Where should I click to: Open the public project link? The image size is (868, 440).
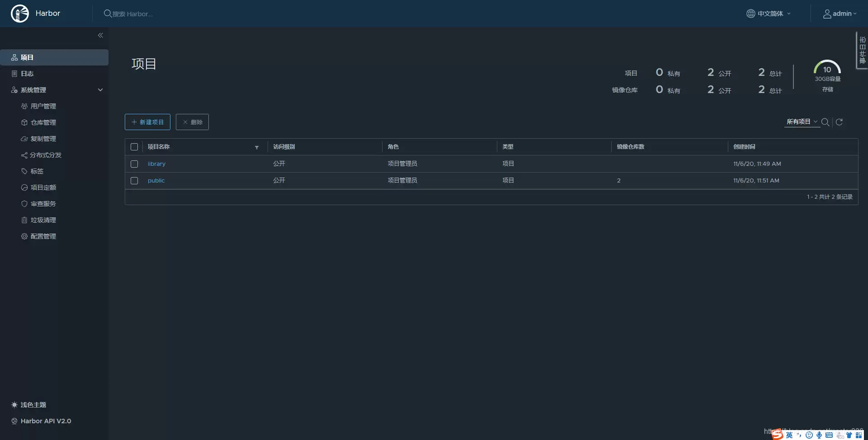[x=156, y=181]
